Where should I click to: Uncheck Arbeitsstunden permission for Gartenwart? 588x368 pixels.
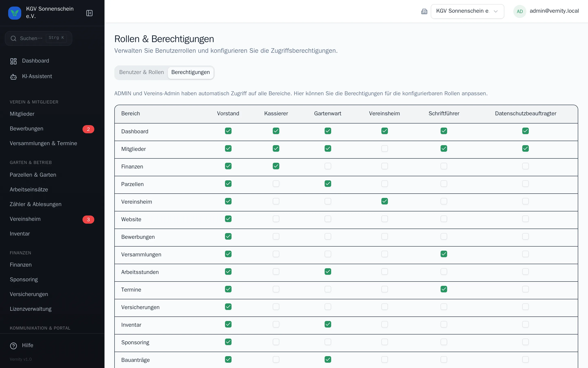(328, 272)
